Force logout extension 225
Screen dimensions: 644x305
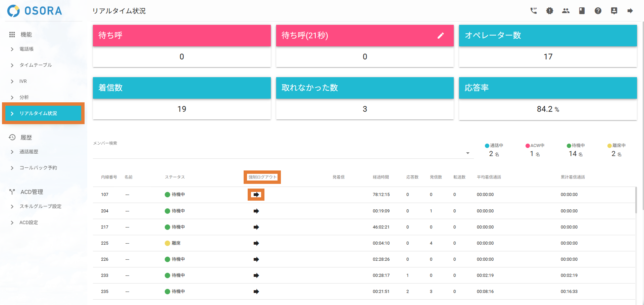(x=256, y=243)
